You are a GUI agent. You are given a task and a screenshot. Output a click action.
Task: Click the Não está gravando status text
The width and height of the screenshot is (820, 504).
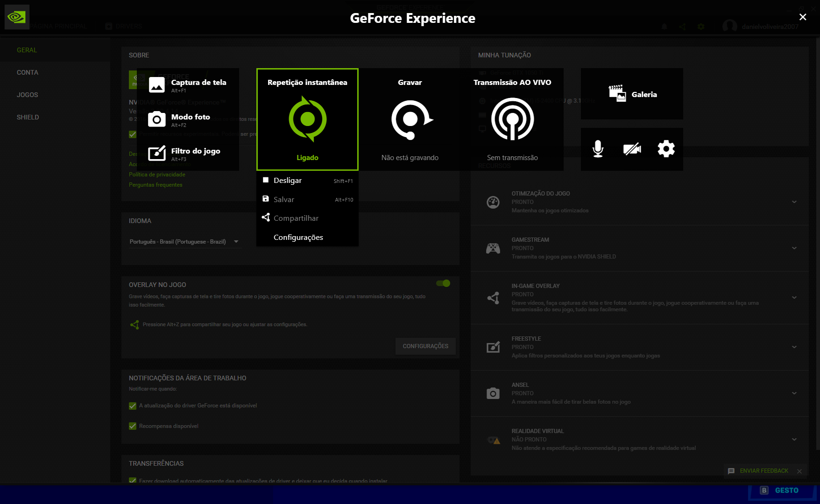click(410, 158)
